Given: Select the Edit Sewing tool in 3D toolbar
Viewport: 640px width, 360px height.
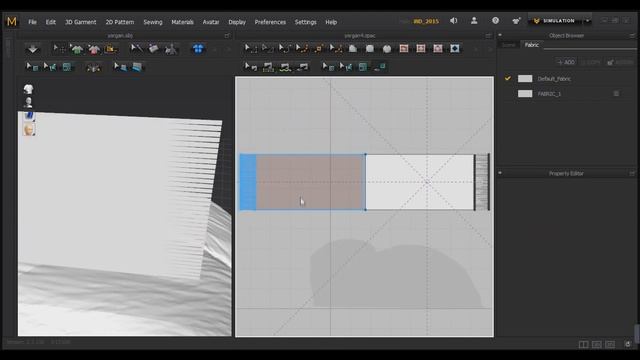Looking at the screenshot, I should 32,67.
